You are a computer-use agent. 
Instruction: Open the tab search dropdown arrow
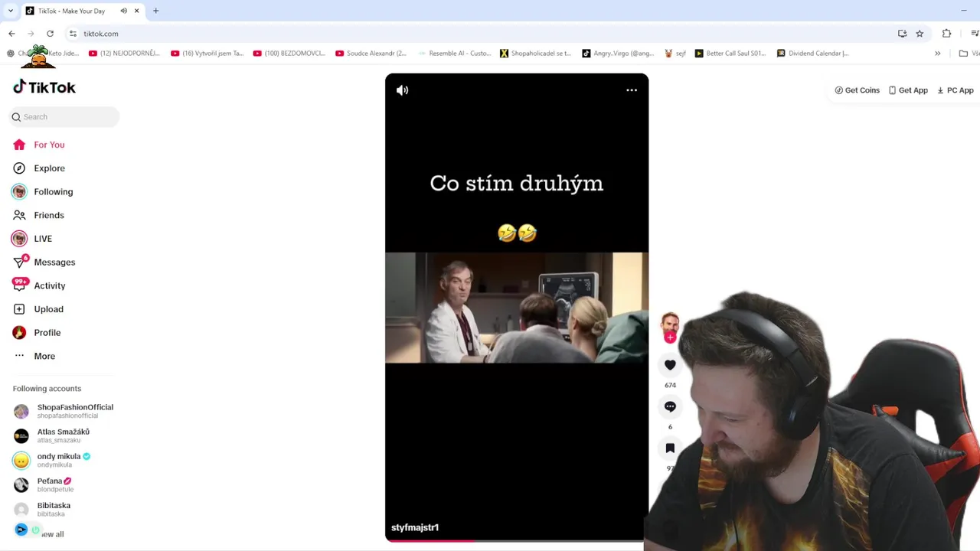click(10, 11)
